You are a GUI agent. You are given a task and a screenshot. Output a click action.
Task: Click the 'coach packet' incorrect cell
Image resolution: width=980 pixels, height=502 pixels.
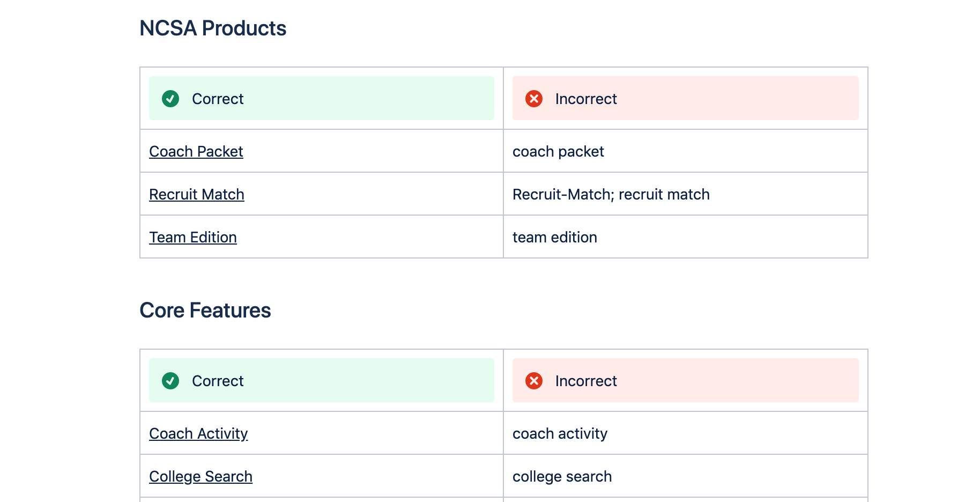[685, 151]
